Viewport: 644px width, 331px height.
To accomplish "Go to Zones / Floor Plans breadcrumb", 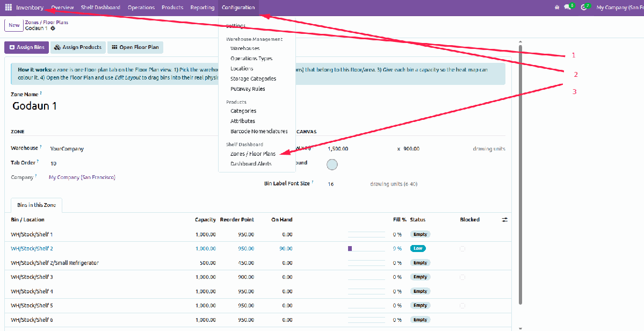I will [x=46, y=22].
